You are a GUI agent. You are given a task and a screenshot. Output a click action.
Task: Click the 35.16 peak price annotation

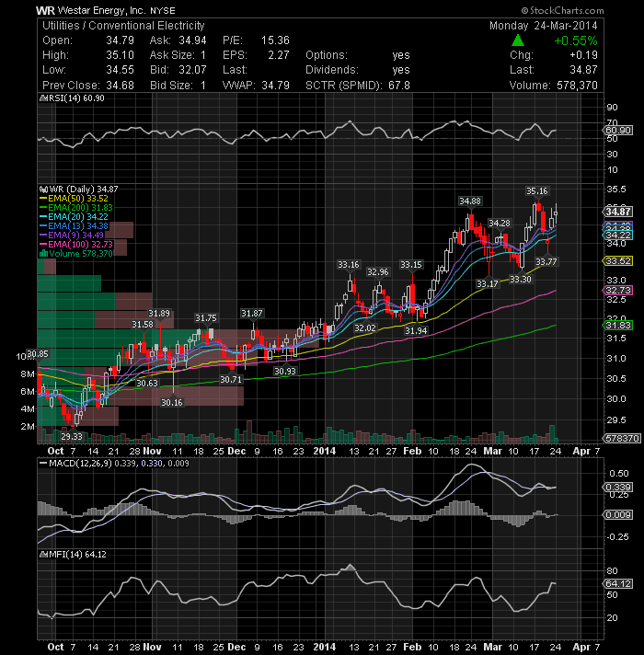[536, 191]
